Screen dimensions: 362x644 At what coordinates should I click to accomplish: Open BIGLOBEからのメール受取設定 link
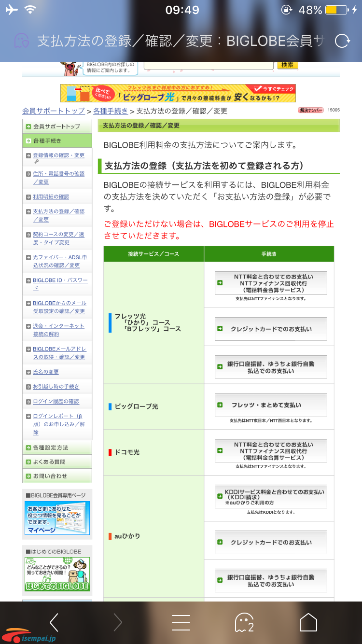click(59, 307)
